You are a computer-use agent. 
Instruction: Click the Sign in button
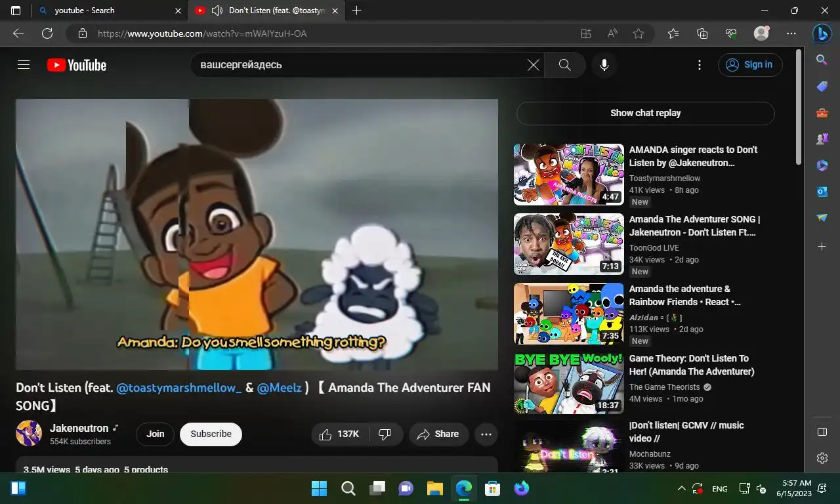tap(750, 64)
